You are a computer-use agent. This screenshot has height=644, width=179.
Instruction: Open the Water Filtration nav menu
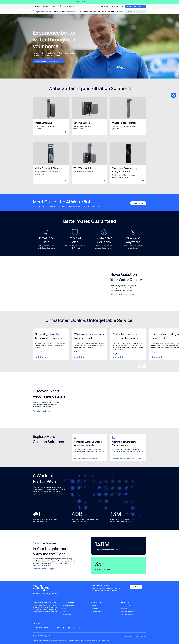pos(73,11)
